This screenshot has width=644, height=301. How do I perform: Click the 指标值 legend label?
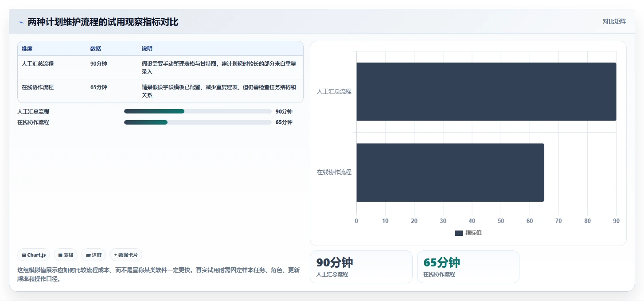click(x=473, y=233)
